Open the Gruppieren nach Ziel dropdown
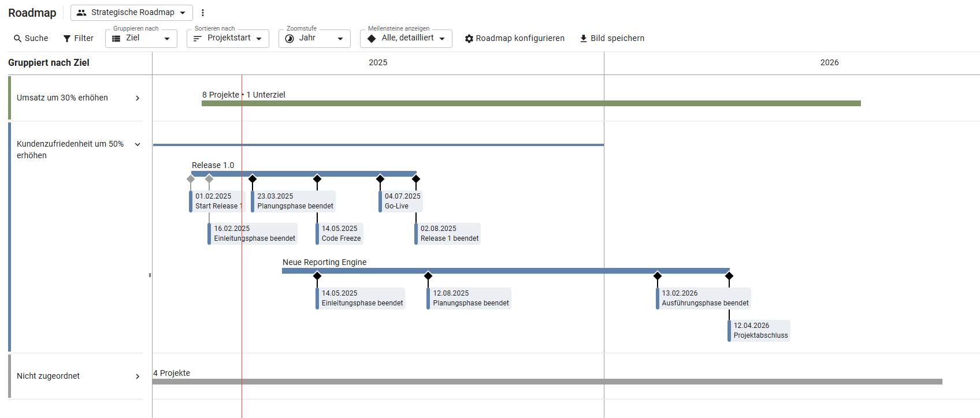 click(x=141, y=38)
